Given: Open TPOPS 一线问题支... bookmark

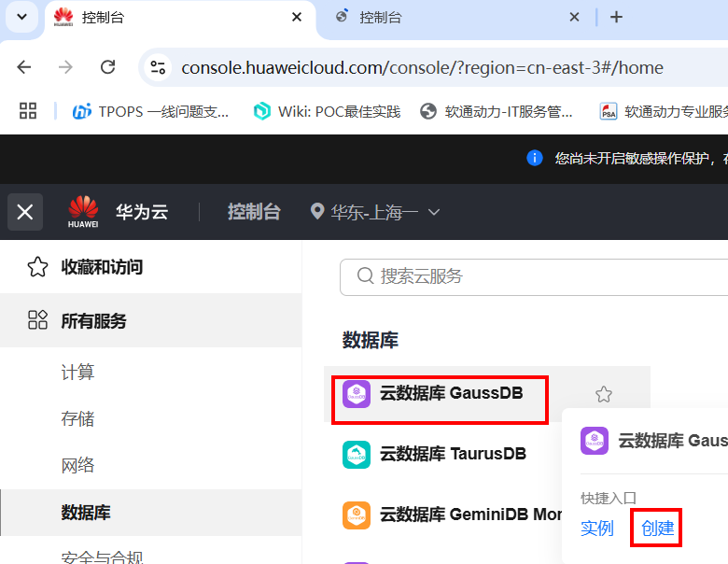Looking at the screenshot, I should coord(150,111).
